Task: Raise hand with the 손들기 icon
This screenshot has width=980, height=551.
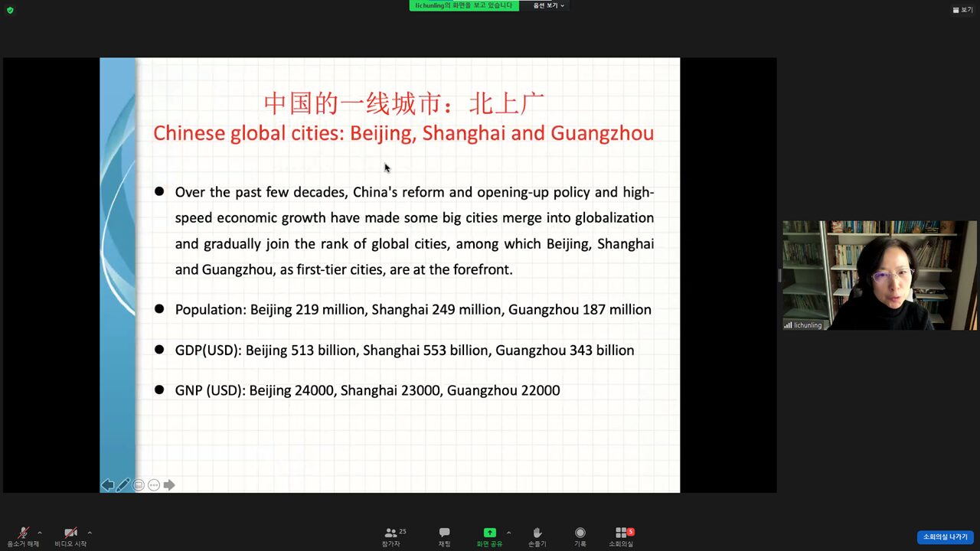Action: 537,533
